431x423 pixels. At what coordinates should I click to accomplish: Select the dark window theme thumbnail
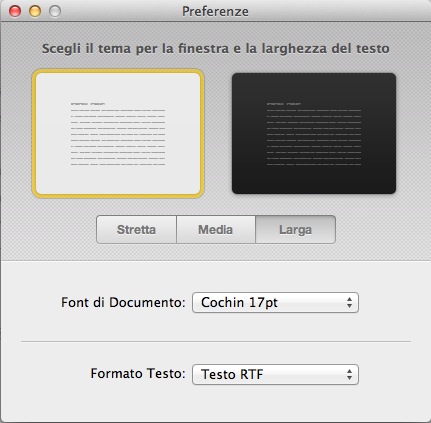point(314,133)
